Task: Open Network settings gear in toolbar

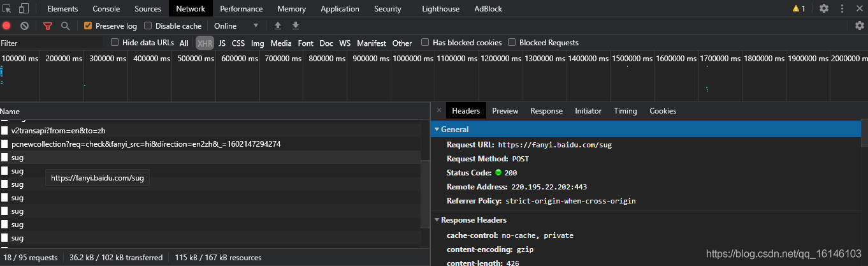Action: [860, 26]
